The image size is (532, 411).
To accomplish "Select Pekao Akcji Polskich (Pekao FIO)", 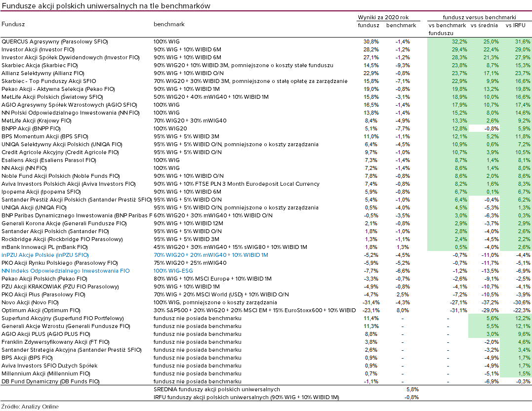I will [44, 279].
